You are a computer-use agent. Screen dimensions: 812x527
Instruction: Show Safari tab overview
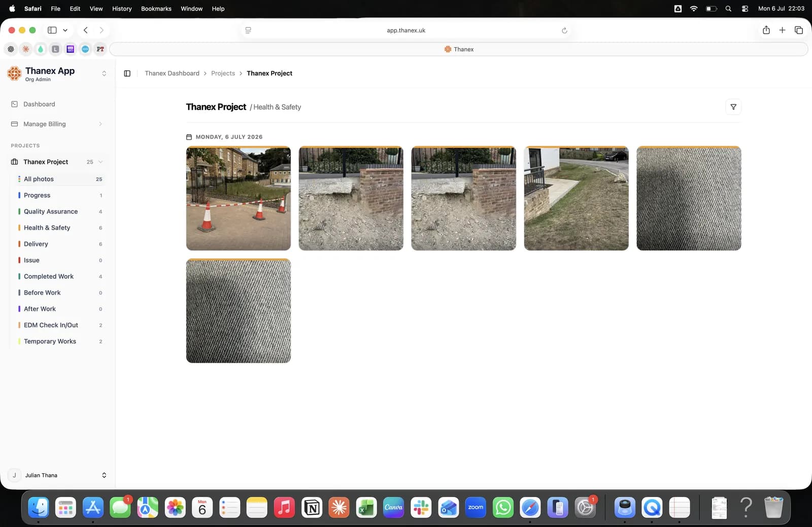tap(798, 30)
